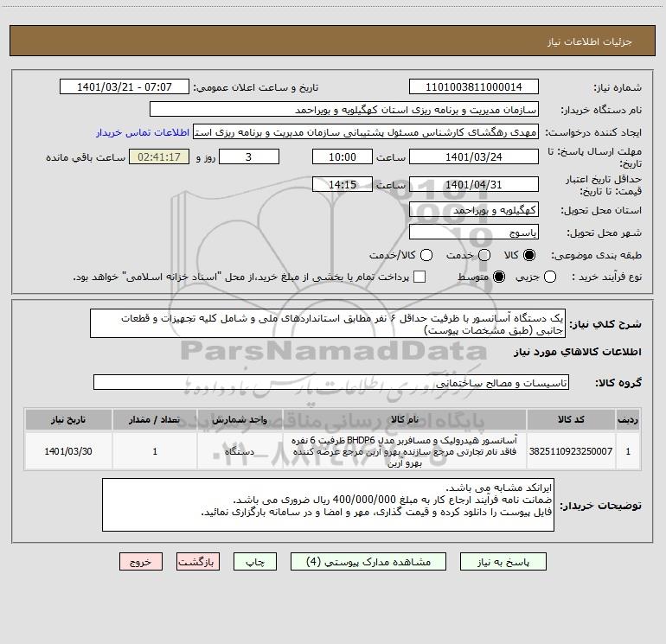Click the announcement date field 1401/03/21 - 07:07
Viewport: 666px width, 644px height.
click(x=125, y=86)
